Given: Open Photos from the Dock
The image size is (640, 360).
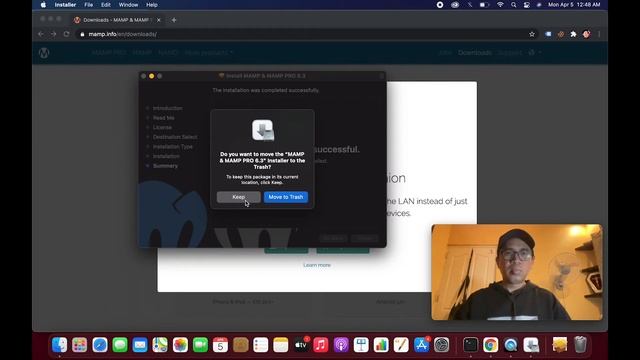Looking at the screenshot, I should pyautogui.click(x=180, y=345).
